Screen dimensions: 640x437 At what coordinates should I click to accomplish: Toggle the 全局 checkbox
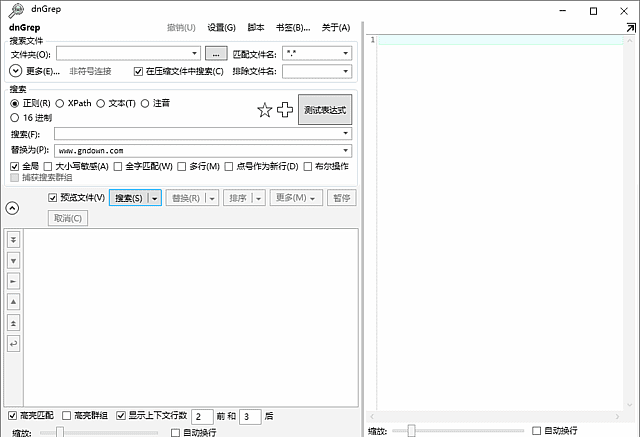click(15, 166)
